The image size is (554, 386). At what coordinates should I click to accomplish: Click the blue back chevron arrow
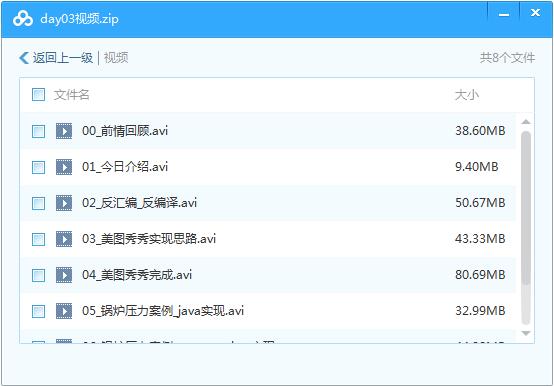pos(24,58)
